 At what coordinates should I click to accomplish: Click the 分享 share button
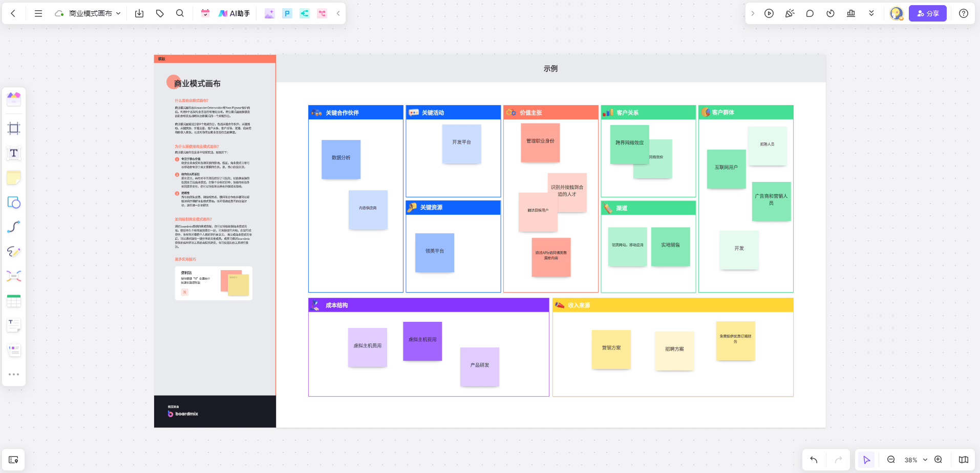click(x=928, y=13)
